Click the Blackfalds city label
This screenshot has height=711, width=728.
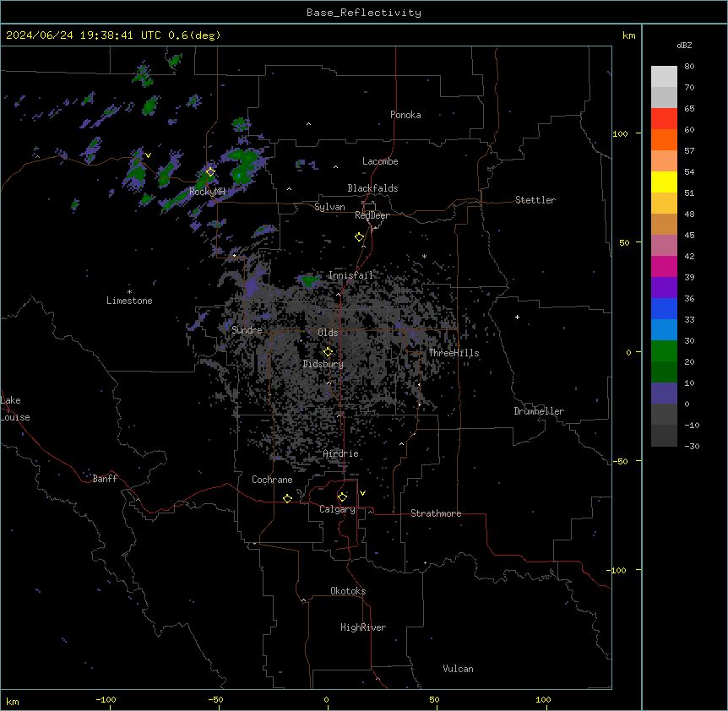click(372, 188)
